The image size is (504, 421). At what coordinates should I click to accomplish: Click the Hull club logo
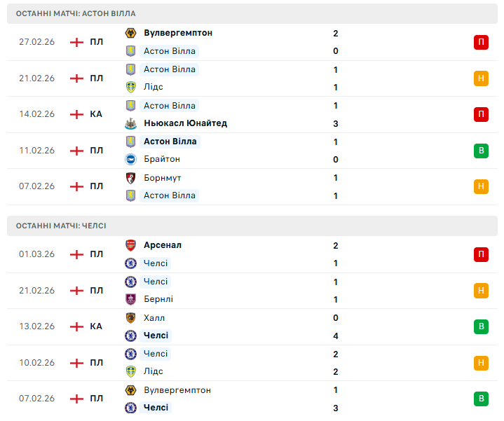[x=130, y=318]
